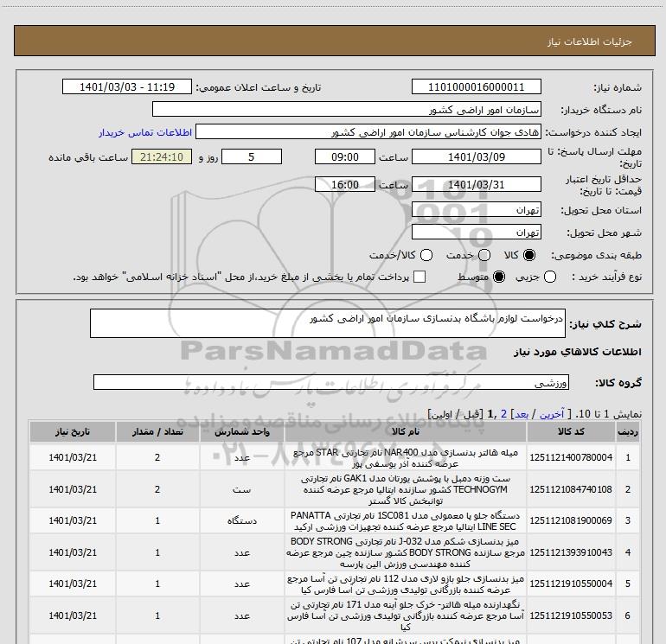Click the announcement date field 1401/03/03 - 11:19

tap(127, 86)
